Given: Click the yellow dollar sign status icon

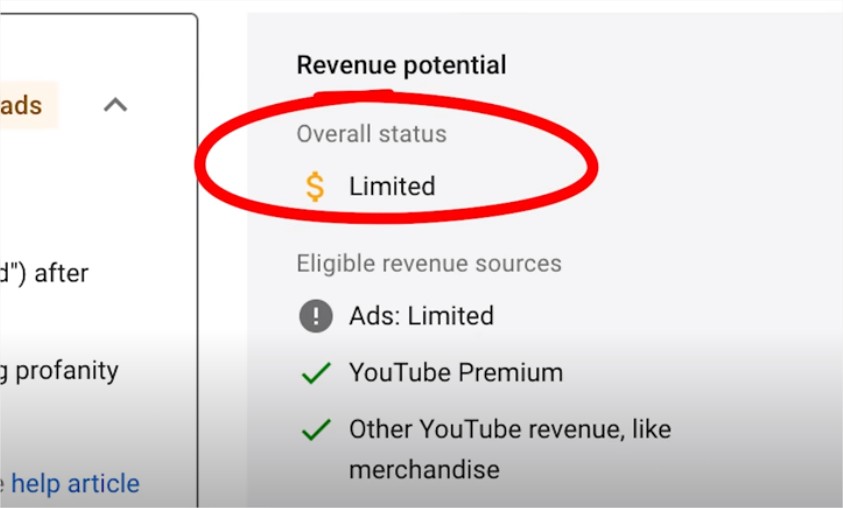Looking at the screenshot, I should coord(315,186).
